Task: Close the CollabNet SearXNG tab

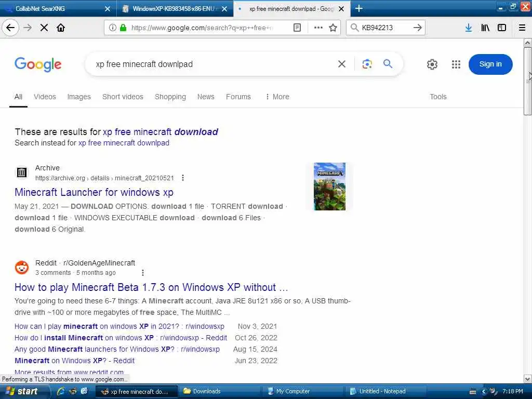Action: coord(108,9)
